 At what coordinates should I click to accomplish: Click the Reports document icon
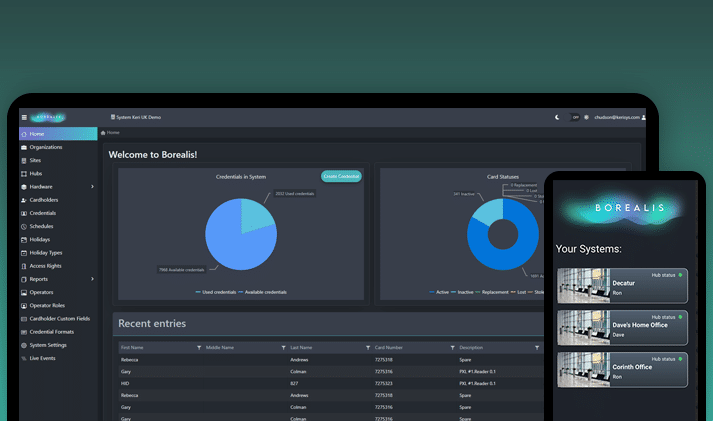(x=24, y=279)
